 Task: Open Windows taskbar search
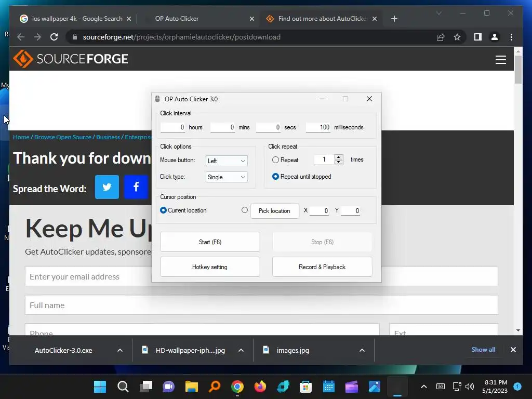pos(123,387)
